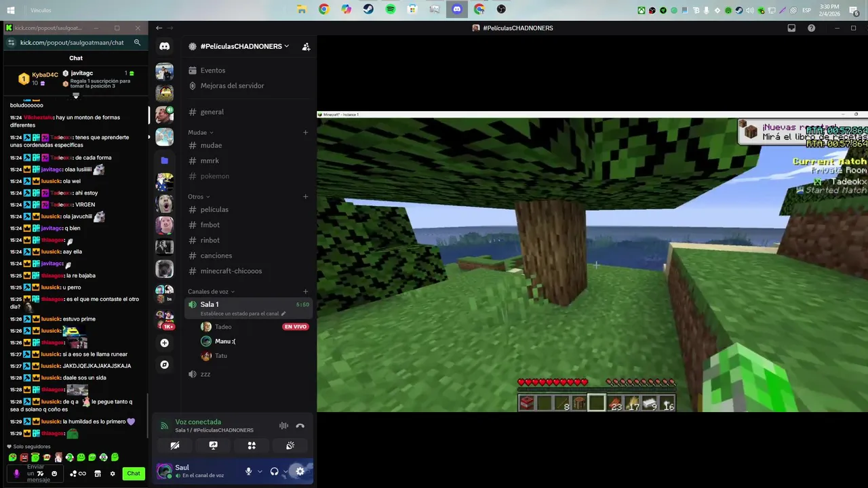This screenshot has width=868, height=488.
Task: Open the canciones text channel
Action: (x=248, y=256)
